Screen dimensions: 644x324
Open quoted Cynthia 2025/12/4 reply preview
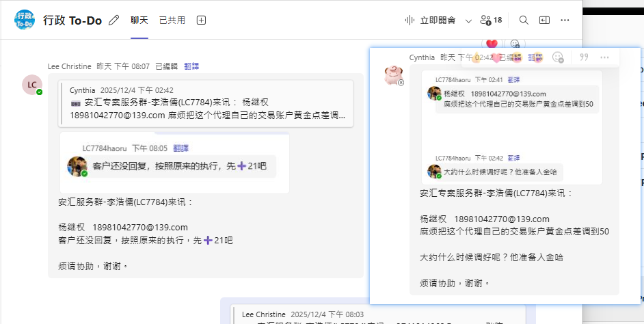pyautogui.click(x=206, y=103)
